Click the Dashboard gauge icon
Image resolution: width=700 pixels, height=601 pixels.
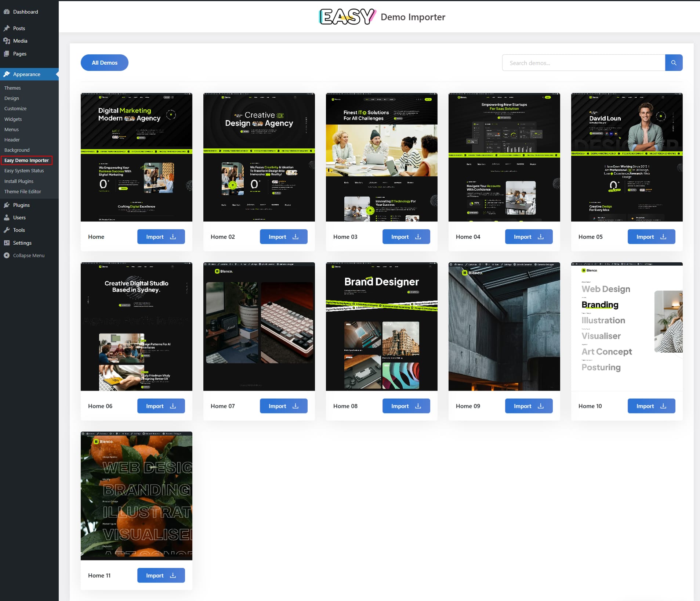7,12
